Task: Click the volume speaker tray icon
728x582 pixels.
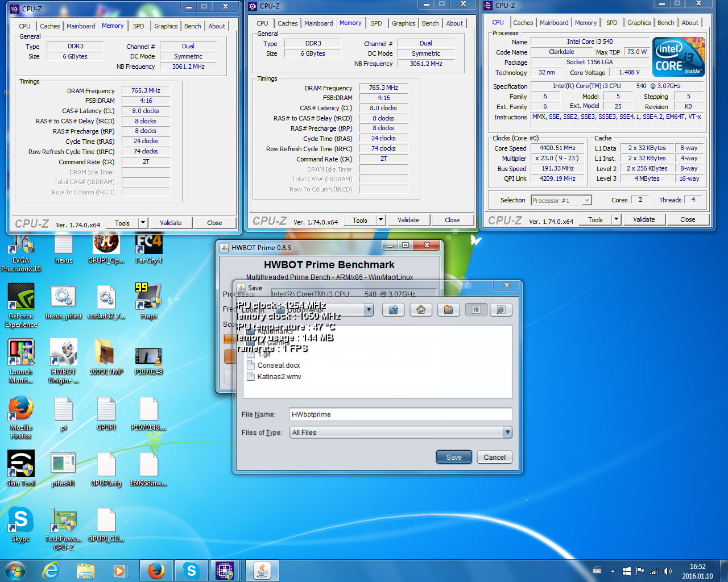Action: coord(668,571)
